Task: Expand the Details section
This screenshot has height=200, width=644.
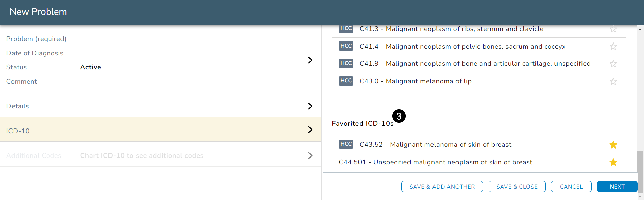Action: (310, 106)
